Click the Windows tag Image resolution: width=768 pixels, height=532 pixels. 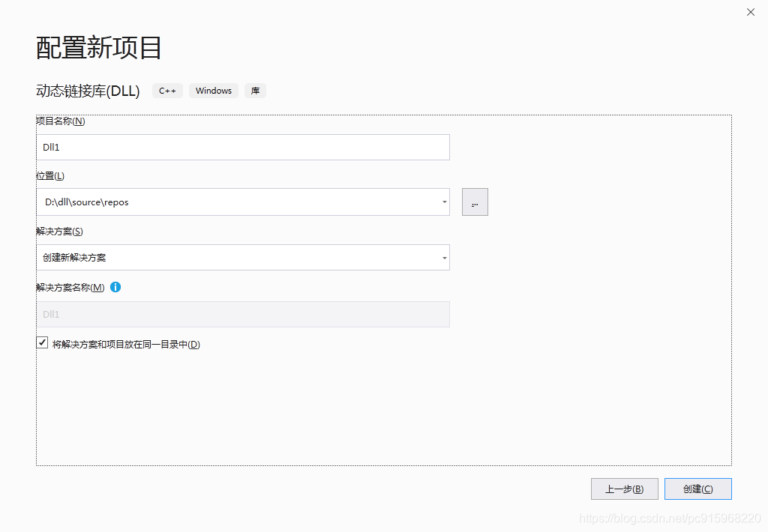(214, 91)
